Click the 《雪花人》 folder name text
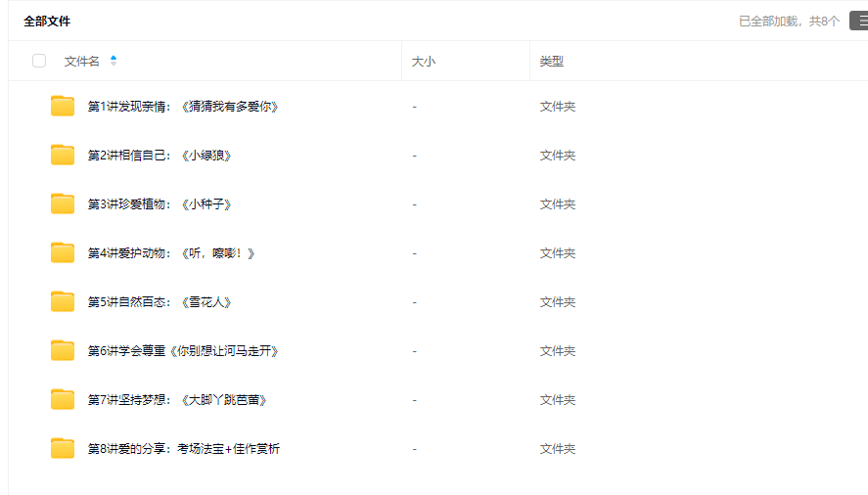Image resolution: width=868 pixels, height=495 pixels. coord(160,302)
